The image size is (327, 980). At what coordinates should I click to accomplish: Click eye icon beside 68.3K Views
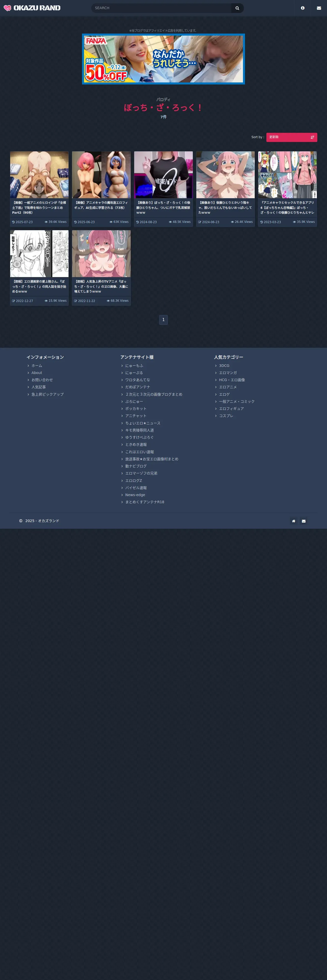(108, 301)
